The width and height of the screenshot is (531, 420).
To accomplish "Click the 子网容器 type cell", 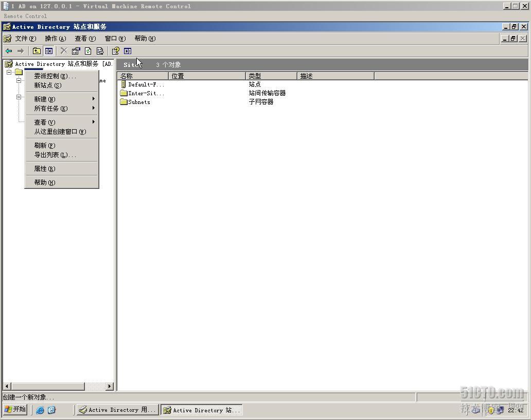I will tap(261, 101).
